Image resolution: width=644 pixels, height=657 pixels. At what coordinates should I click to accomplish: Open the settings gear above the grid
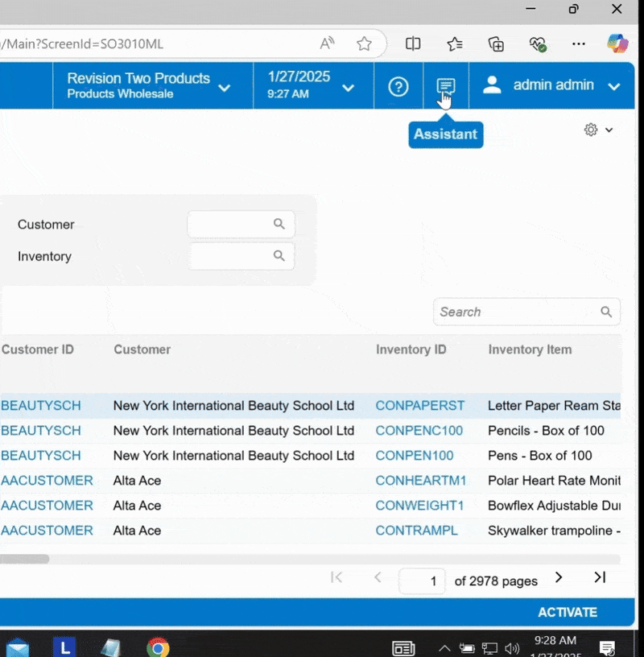(591, 130)
